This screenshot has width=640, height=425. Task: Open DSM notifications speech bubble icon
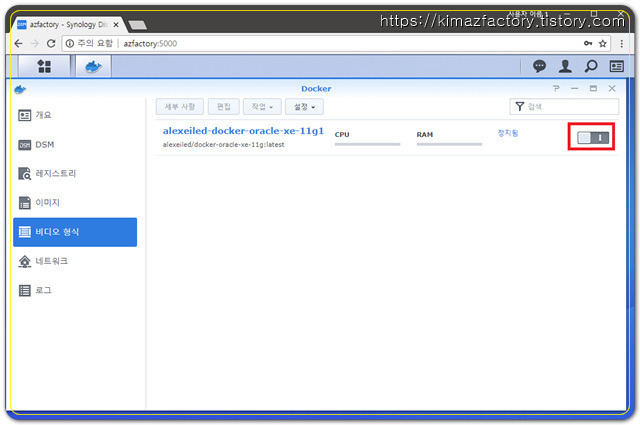point(539,66)
